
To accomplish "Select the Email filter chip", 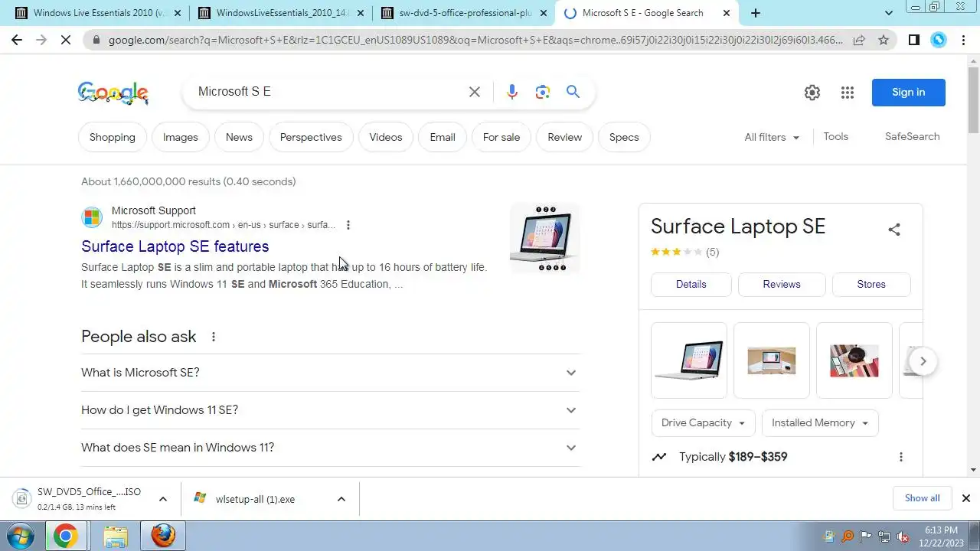I will (443, 137).
